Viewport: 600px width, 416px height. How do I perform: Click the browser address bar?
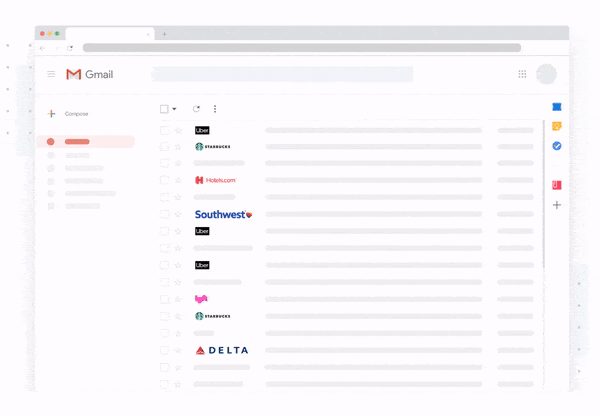pyautogui.click(x=302, y=48)
